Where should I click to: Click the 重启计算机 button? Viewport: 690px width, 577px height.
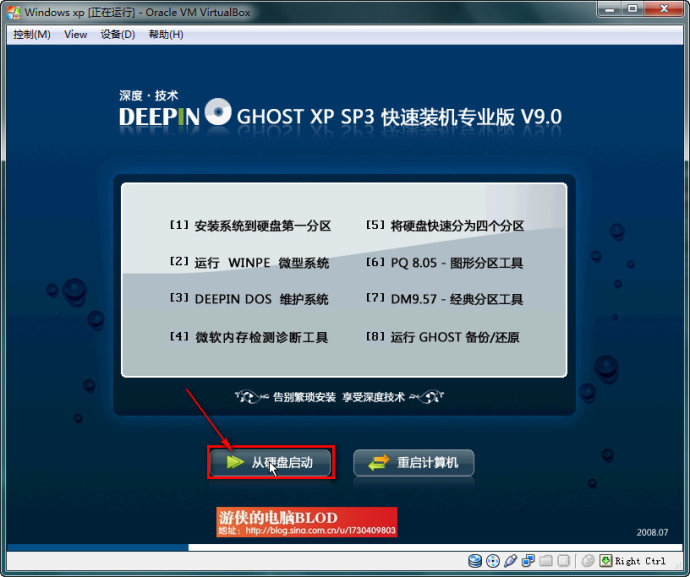[414, 463]
